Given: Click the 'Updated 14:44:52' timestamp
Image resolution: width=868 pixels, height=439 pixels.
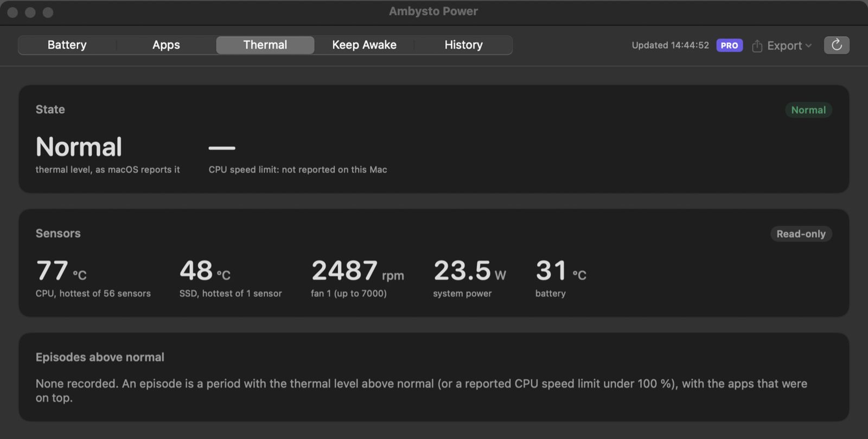Looking at the screenshot, I should (670, 46).
